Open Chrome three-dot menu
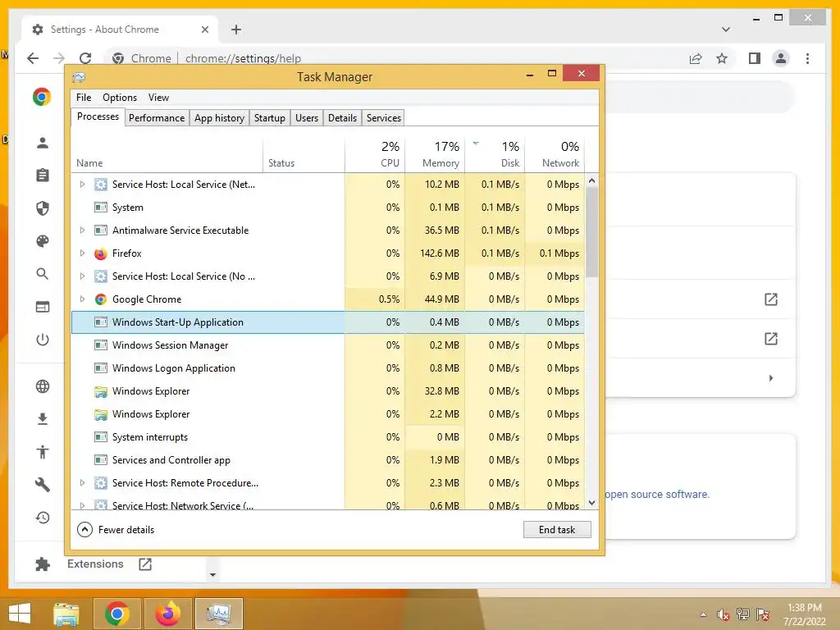This screenshot has height=630, width=840. click(x=807, y=58)
